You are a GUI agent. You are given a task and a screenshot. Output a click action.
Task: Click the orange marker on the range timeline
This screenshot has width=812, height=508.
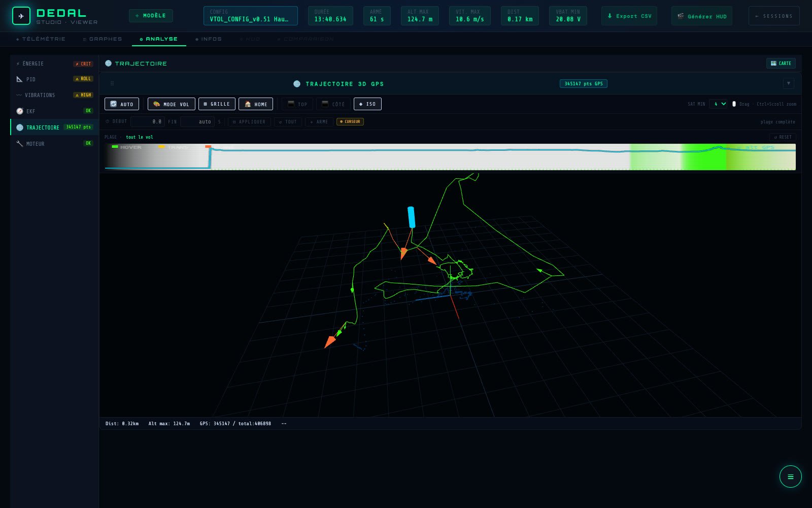point(208,146)
